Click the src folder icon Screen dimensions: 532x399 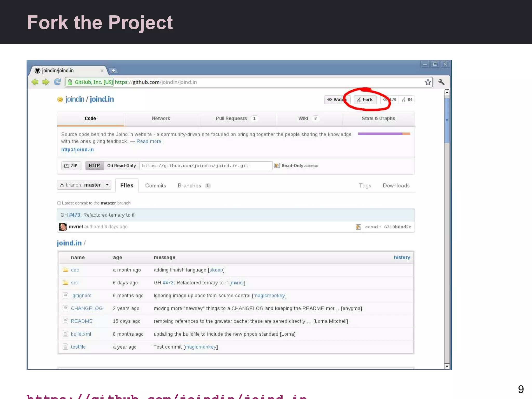click(65, 283)
